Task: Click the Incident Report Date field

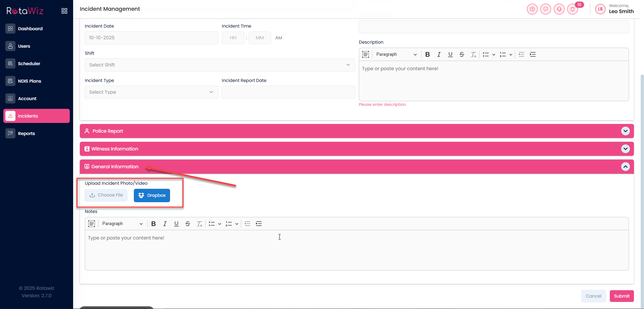Action: click(288, 92)
